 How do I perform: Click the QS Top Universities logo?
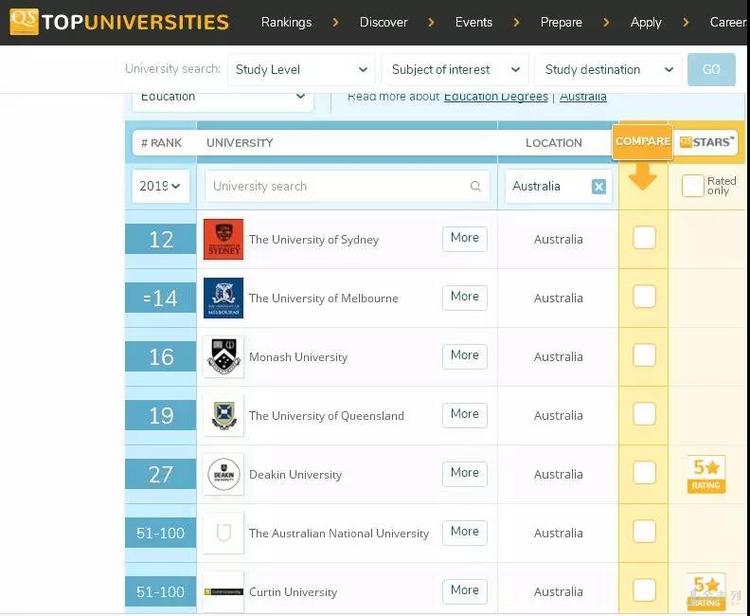pyautogui.click(x=118, y=22)
